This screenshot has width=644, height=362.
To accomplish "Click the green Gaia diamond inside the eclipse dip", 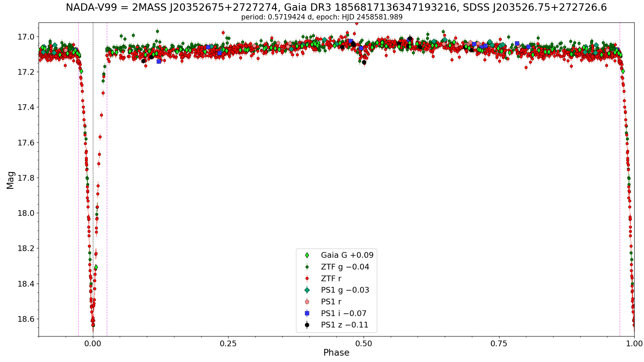I will click(96, 267).
